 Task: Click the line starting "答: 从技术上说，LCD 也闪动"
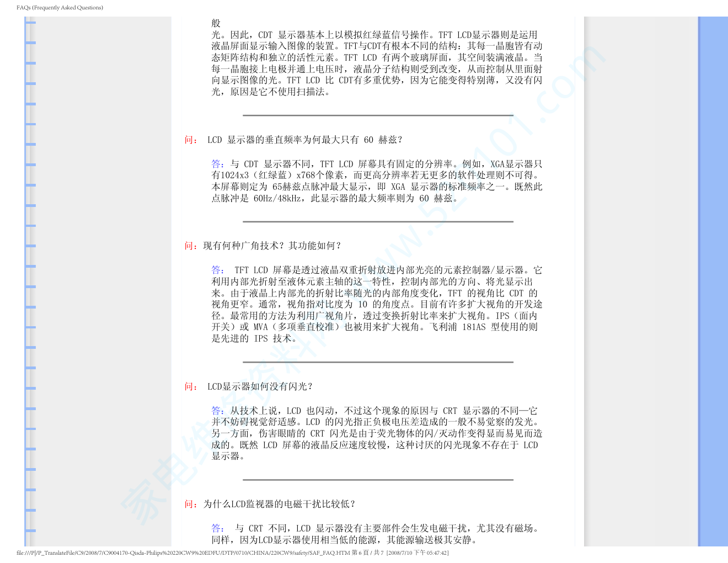point(374,411)
